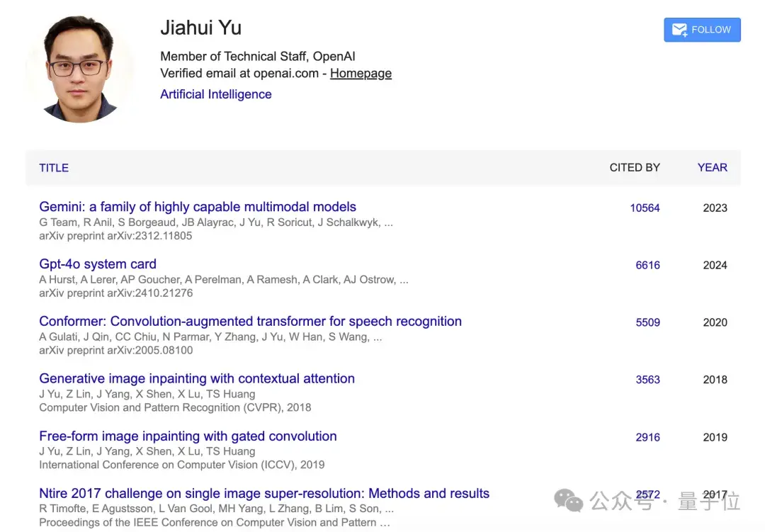The image size is (765, 532).
Task: Open the profile photo thumbnail
Action: (x=79, y=68)
